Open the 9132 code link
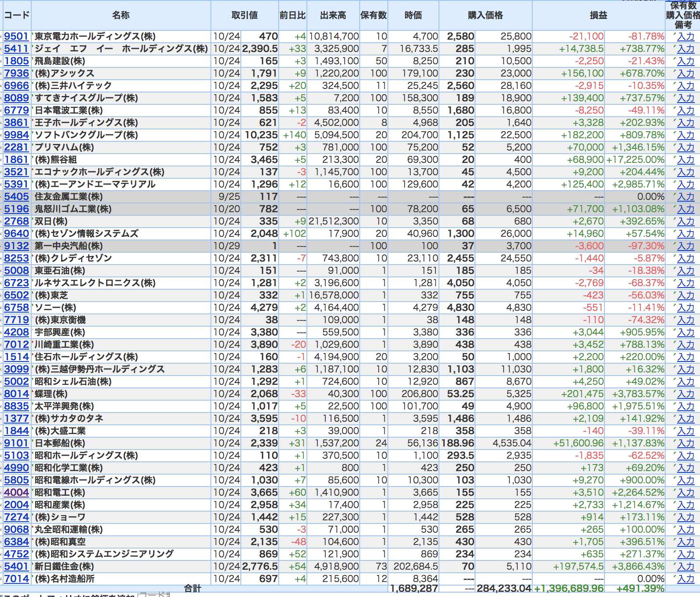 coord(16,246)
